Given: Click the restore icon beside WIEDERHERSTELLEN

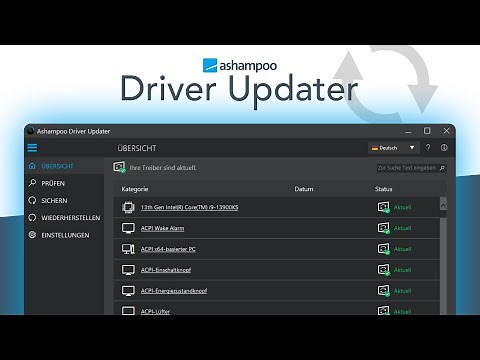Looking at the screenshot, I should pyautogui.click(x=32, y=218).
